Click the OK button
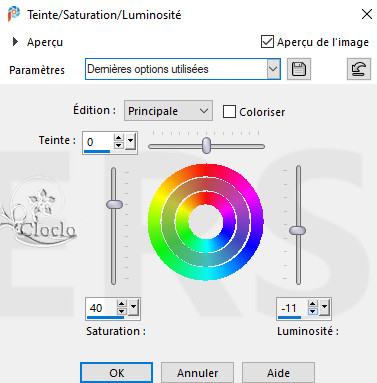Screen dimensions: 377x383 point(117,373)
